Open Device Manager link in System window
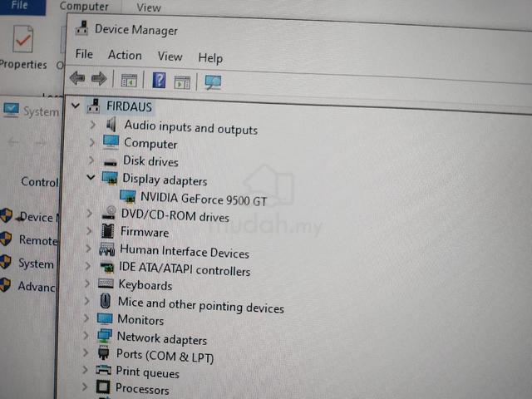The height and width of the screenshot is (399, 532). coord(38,217)
